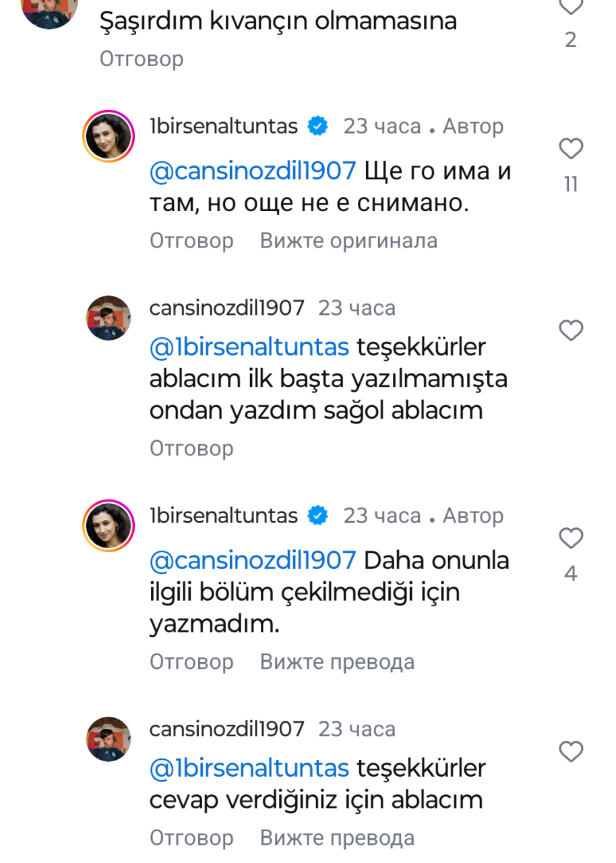616x863 pixels.
Task: Click verified badge on 'Daha onunla ilgili' comment
Action: (x=318, y=516)
